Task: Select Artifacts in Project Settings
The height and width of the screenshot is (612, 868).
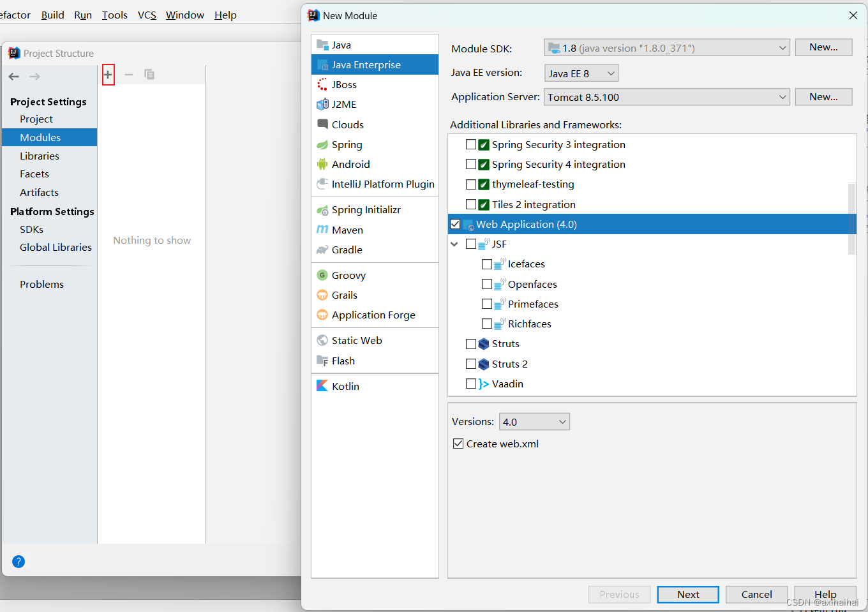Action: coord(39,192)
